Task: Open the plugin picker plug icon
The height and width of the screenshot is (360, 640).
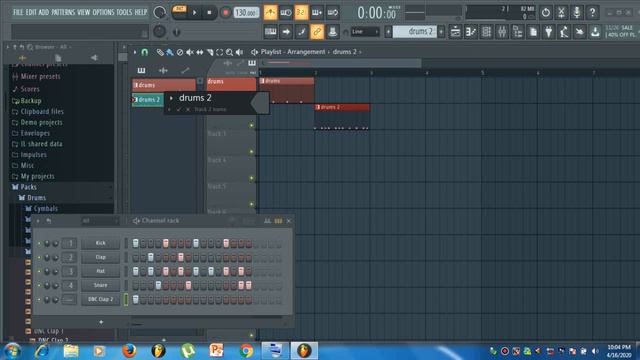Action: pyautogui.click(x=549, y=31)
